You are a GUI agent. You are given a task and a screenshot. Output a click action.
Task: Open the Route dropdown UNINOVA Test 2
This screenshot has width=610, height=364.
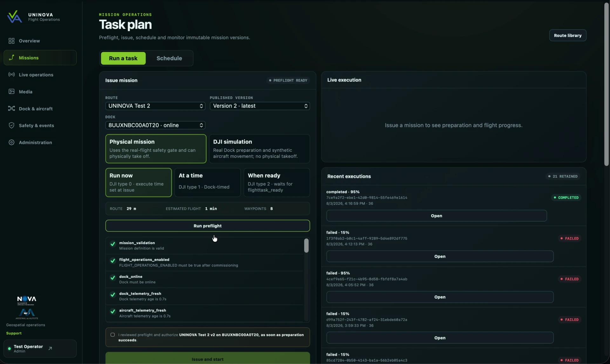(x=155, y=106)
